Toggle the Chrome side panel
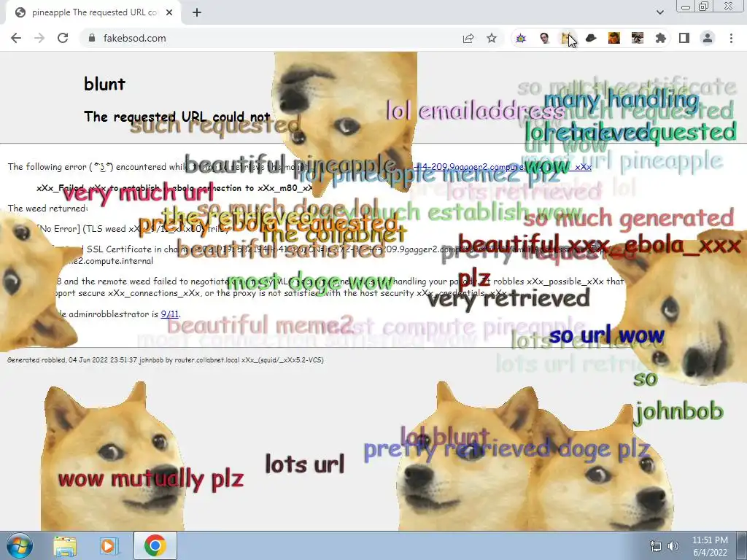Image resolution: width=747 pixels, height=560 pixels. tap(684, 38)
